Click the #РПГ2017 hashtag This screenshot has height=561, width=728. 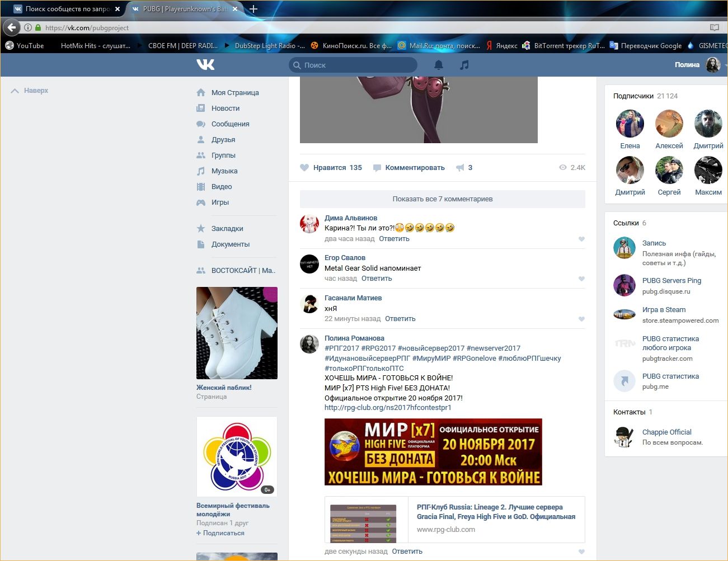click(x=342, y=348)
